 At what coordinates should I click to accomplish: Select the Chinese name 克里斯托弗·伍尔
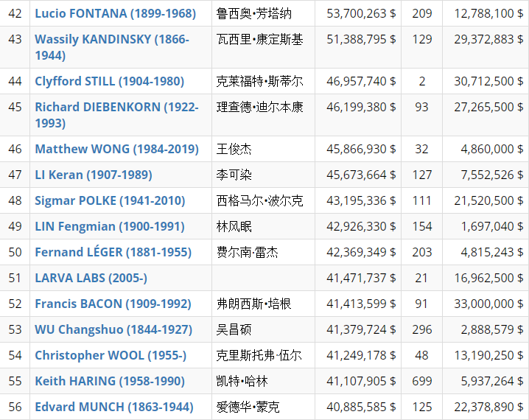click(259, 356)
